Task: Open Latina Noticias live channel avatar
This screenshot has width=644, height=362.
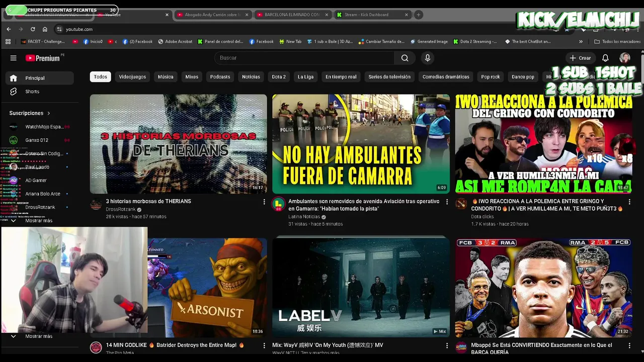Action: (278, 204)
